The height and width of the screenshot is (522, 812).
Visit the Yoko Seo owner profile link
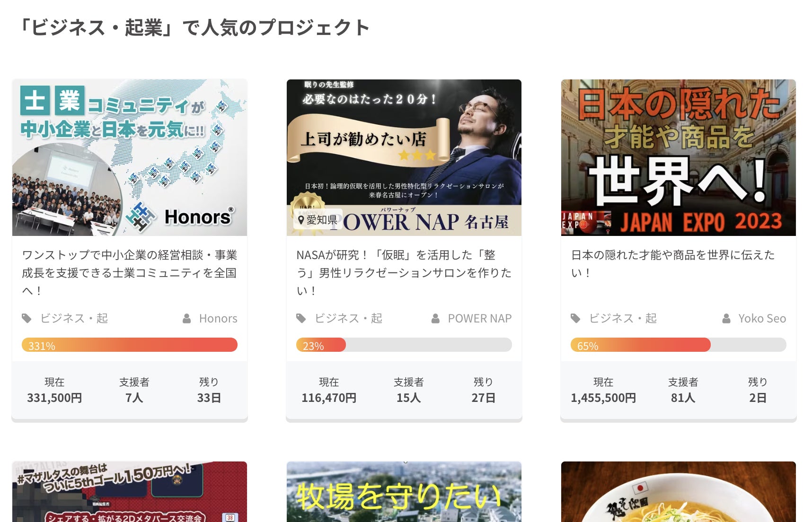point(762,319)
